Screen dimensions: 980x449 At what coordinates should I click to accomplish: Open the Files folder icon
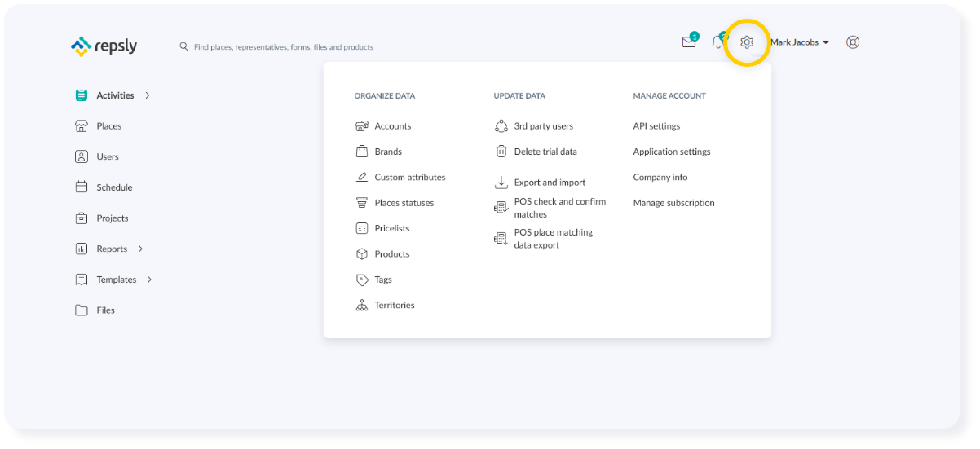pos(82,310)
